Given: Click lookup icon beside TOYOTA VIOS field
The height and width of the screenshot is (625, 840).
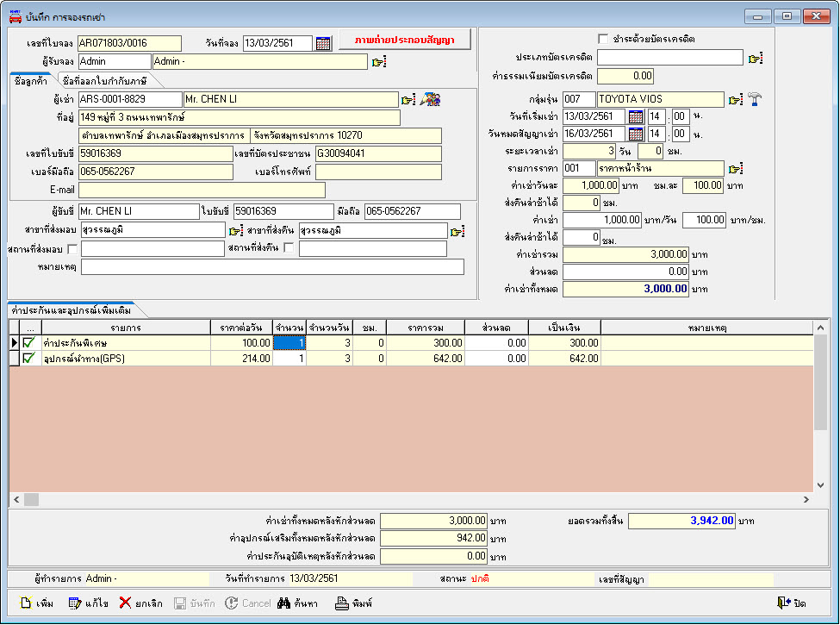Looking at the screenshot, I should 735,100.
